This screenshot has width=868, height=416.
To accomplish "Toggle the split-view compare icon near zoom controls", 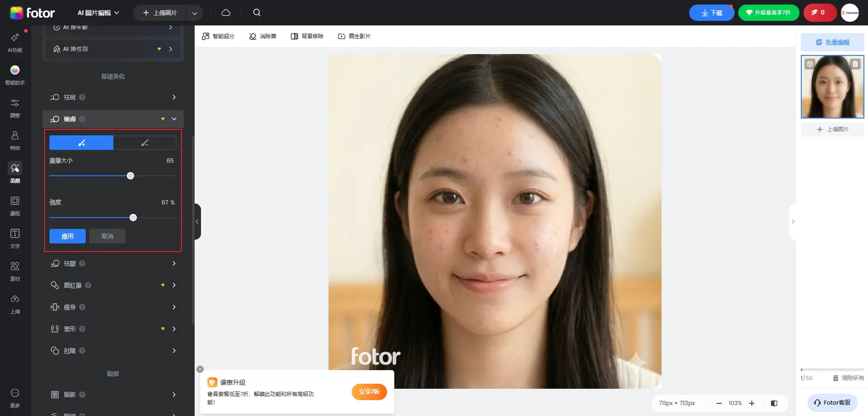I will click(774, 403).
